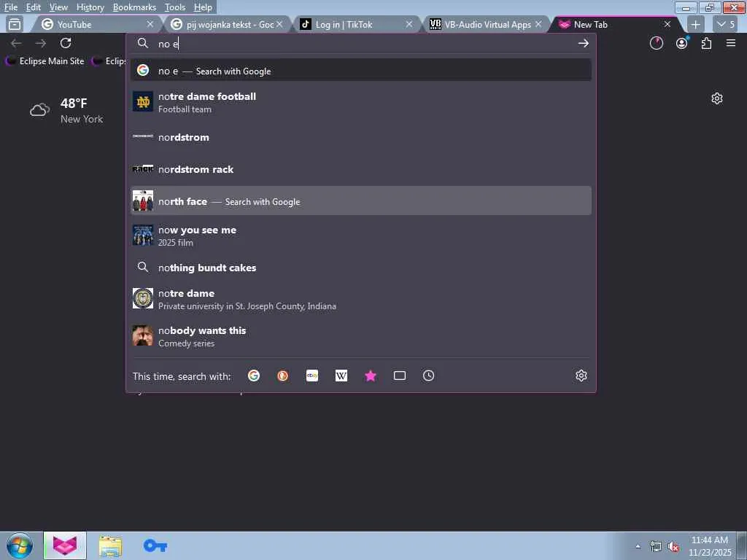The height and width of the screenshot is (560, 747).
Task: Open the account profile icon
Action: pyautogui.click(x=682, y=43)
